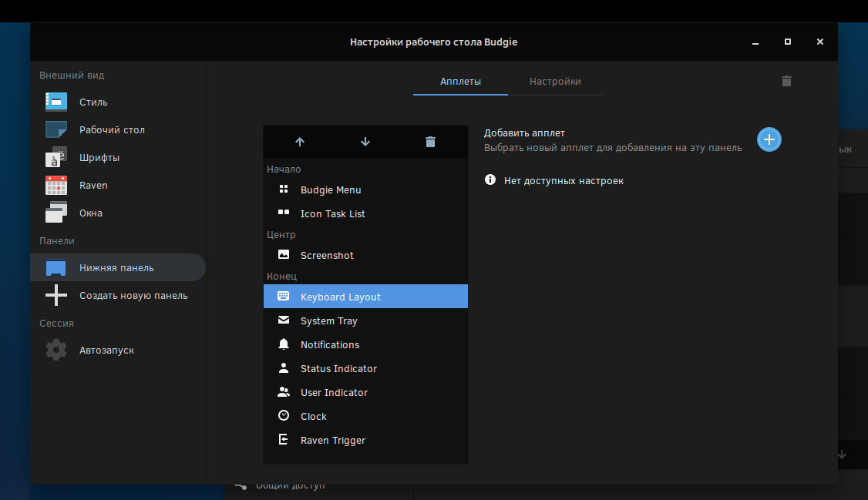
Task: Click the Notifications bell icon
Action: pyautogui.click(x=284, y=344)
